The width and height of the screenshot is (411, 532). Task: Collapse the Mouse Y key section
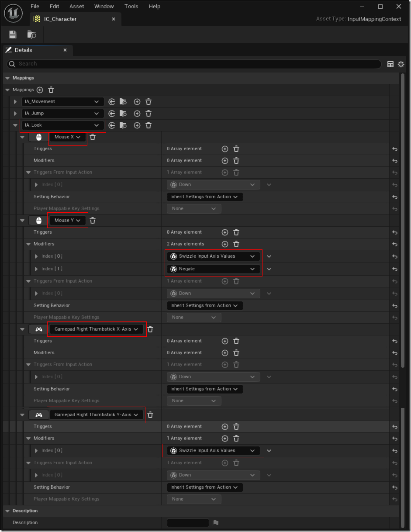(x=22, y=221)
